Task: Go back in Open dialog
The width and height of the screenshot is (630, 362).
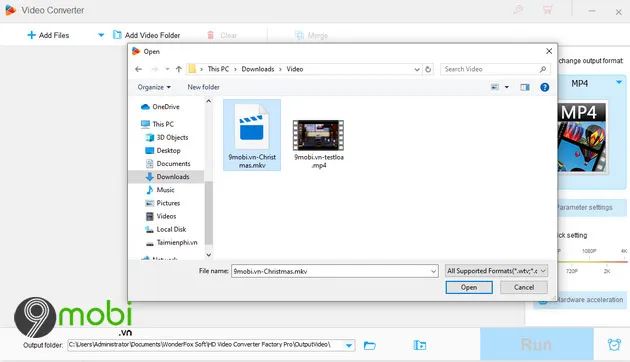Action: coord(139,69)
